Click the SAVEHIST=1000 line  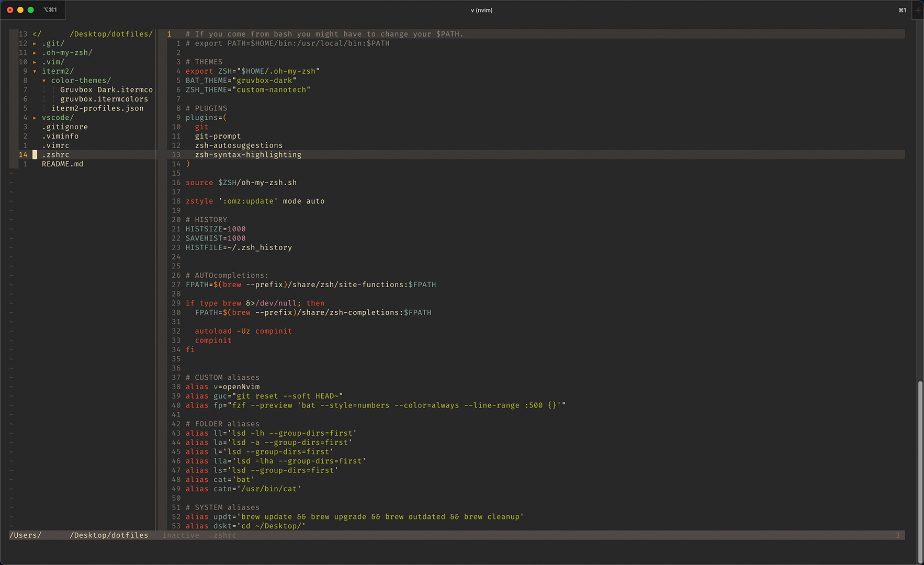point(216,239)
